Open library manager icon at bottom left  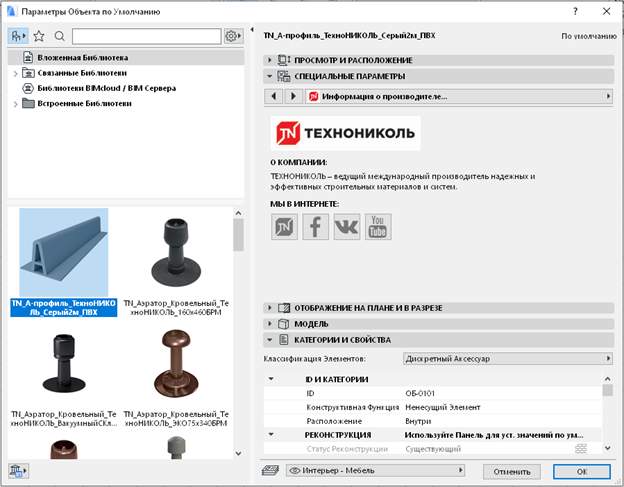[x=18, y=470]
